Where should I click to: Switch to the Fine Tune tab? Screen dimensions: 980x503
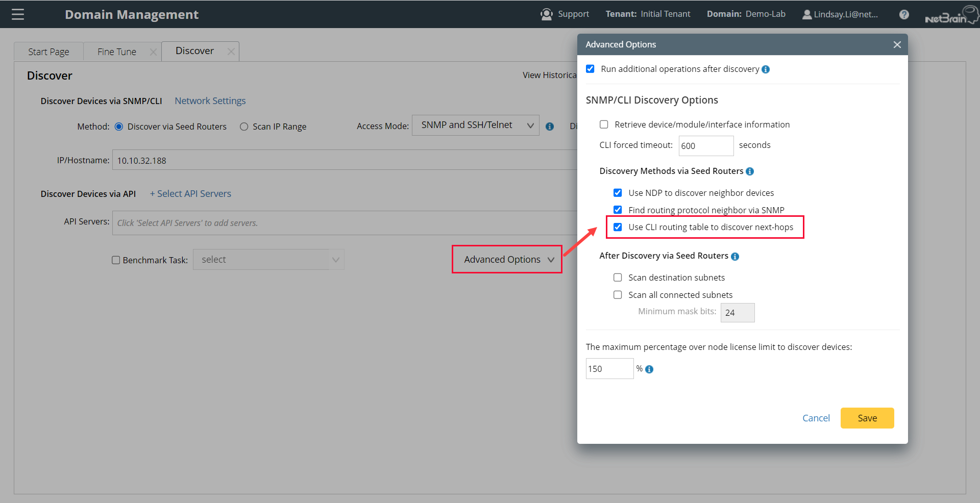[x=117, y=52]
